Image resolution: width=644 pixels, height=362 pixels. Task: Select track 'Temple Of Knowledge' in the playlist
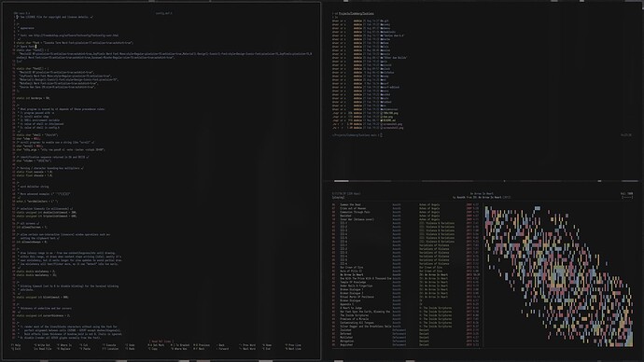[x=353, y=283]
